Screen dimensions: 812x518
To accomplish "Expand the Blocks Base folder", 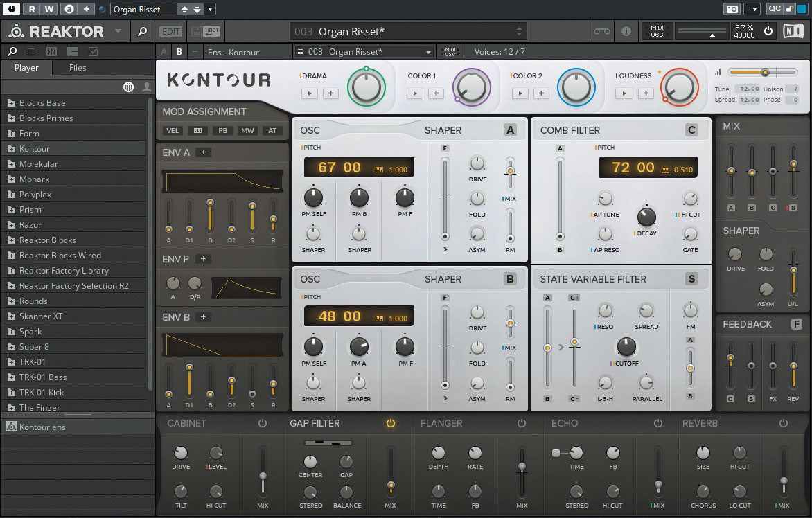I will tap(11, 103).
